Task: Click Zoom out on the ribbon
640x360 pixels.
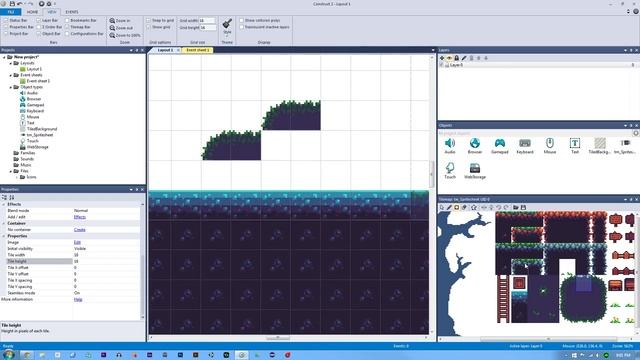Action: [x=121, y=28]
